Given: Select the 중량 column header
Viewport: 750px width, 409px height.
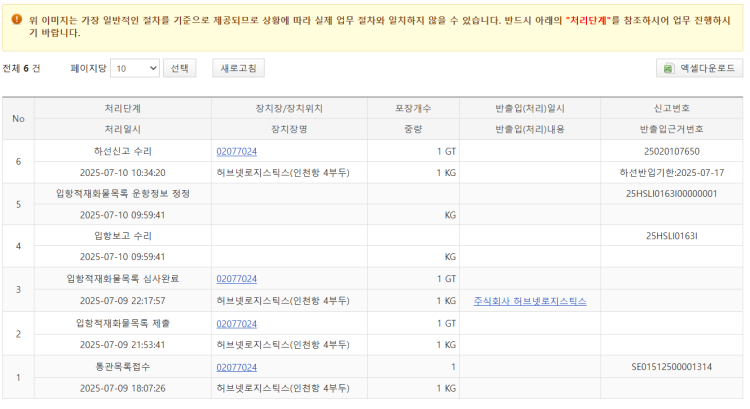Looking at the screenshot, I should click(413, 129).
